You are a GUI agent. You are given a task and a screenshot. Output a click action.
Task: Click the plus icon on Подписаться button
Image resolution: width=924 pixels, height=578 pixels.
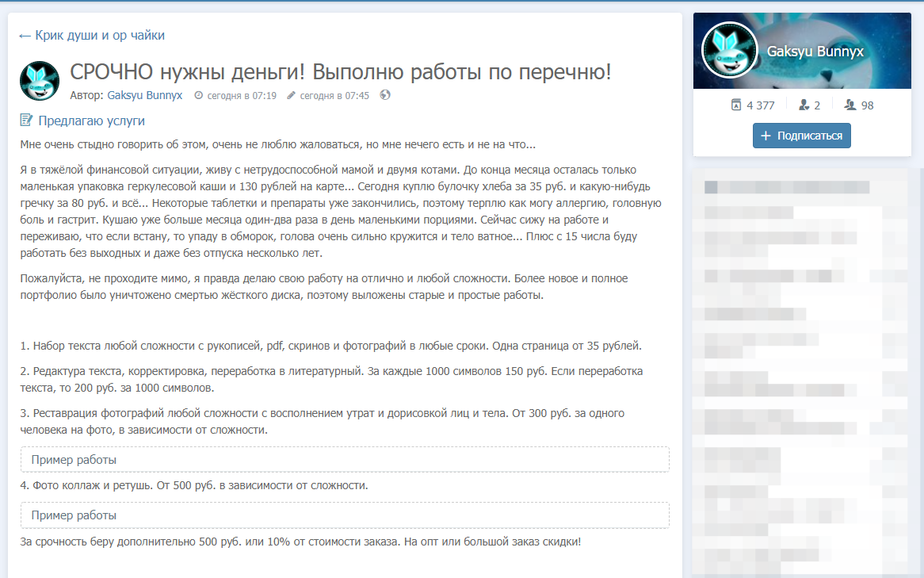[x=766, y=136]
